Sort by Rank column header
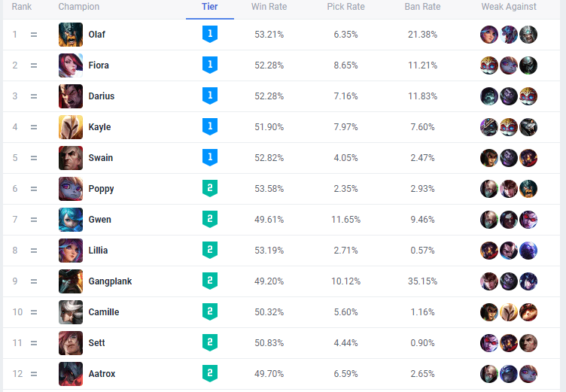Screen dimensions: 566x392 [21, 7]
